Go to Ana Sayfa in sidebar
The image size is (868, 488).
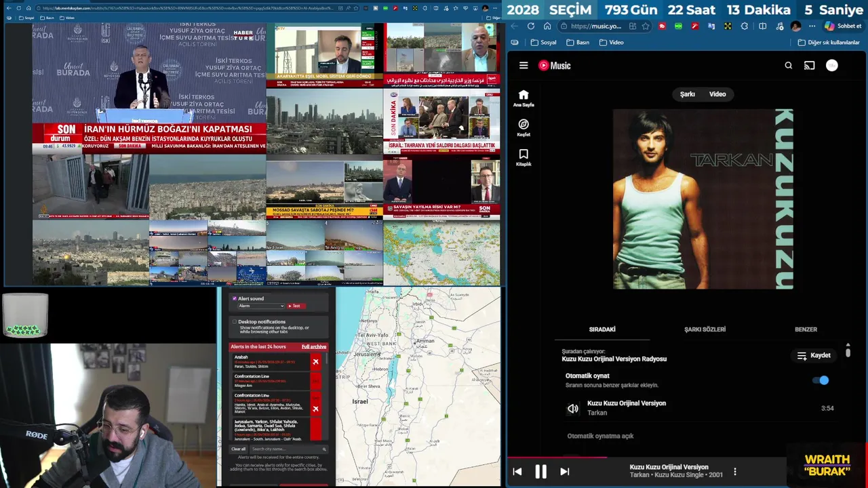[x=524, y=98]
